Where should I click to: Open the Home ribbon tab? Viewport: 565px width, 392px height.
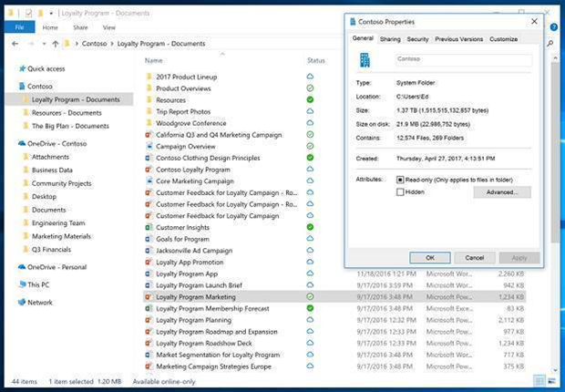point(50,27)
